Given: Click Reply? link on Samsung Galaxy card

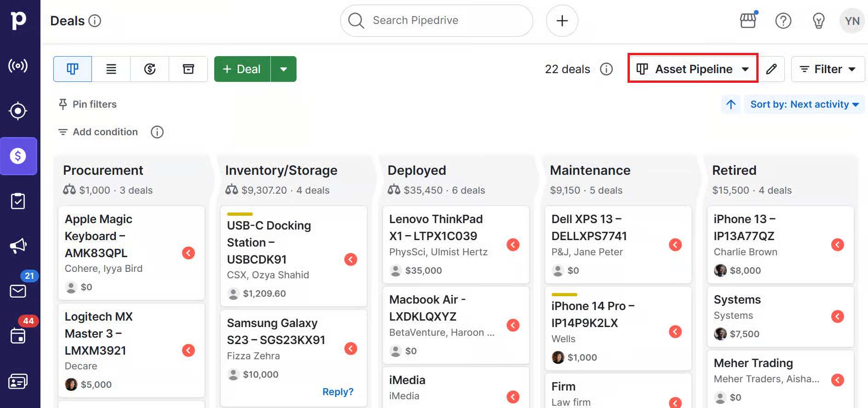Looking at the screenshot, I should click(x=338, y=392).
